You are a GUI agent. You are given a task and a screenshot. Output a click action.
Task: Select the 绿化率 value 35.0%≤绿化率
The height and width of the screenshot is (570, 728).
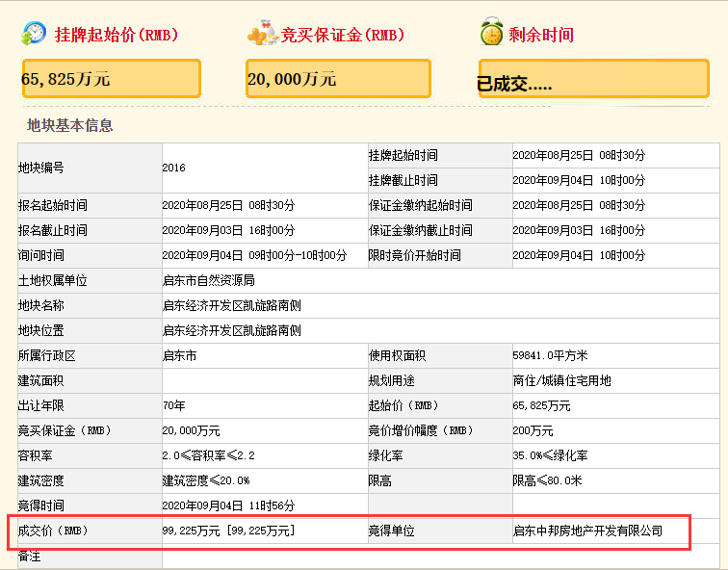point(550,455)
